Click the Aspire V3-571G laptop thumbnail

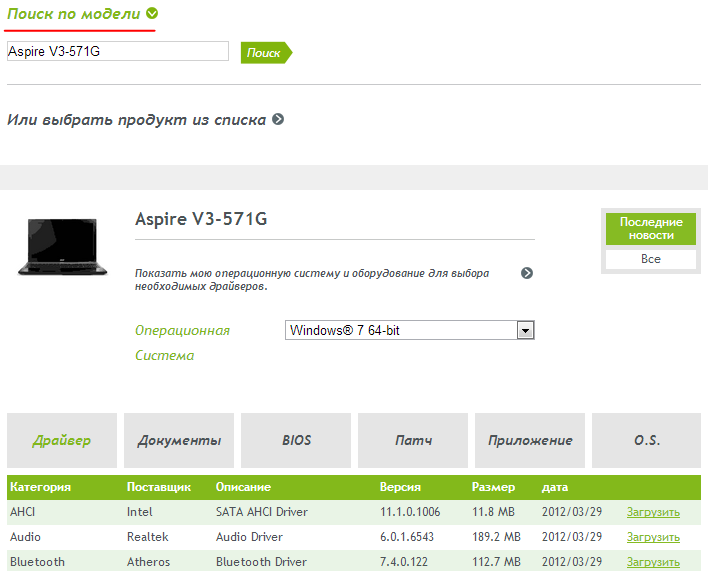point(62,246)
